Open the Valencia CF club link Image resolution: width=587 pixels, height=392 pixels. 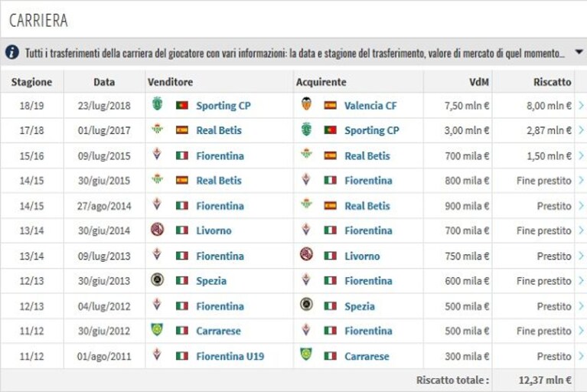point(370,106)
